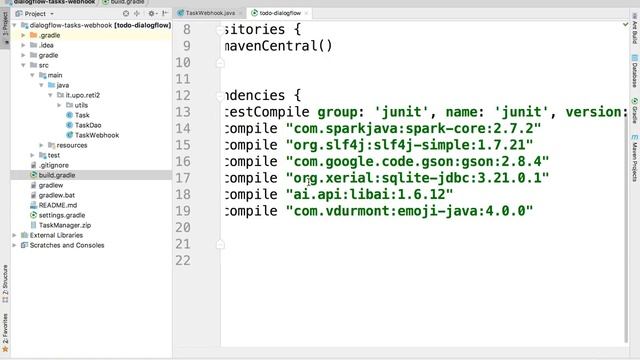Toggle the 1: Project side tool window
Image resolution: width=640 pixels, height=360 pixels.
click(x=5, y=28)
